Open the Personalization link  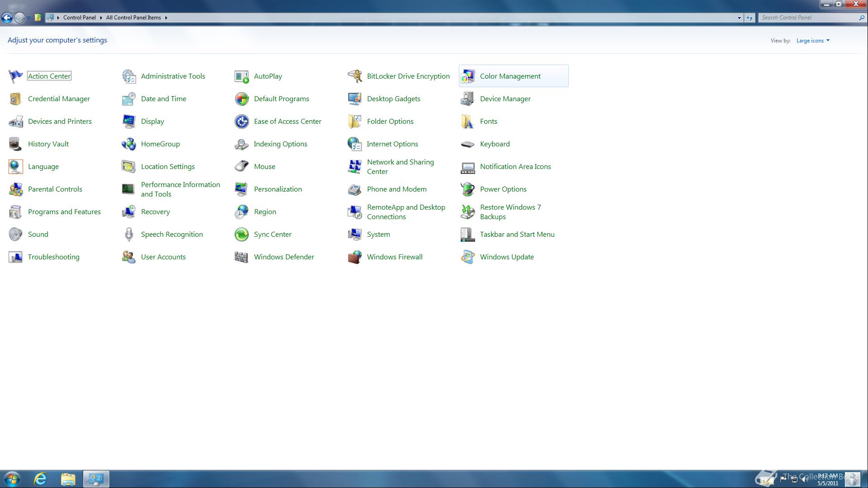[x=278, y=189]
